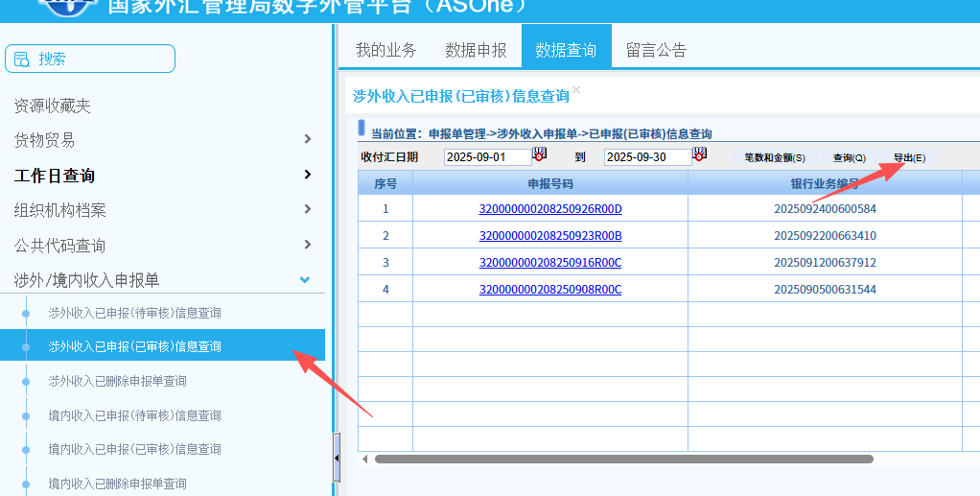Collapse the sidebar using the splitter handle
This screenshot has width=980, height=496.
pos(337,460)
